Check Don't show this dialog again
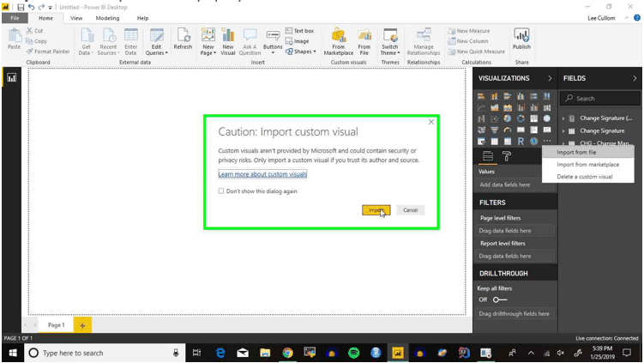 [x=221, y=191]
